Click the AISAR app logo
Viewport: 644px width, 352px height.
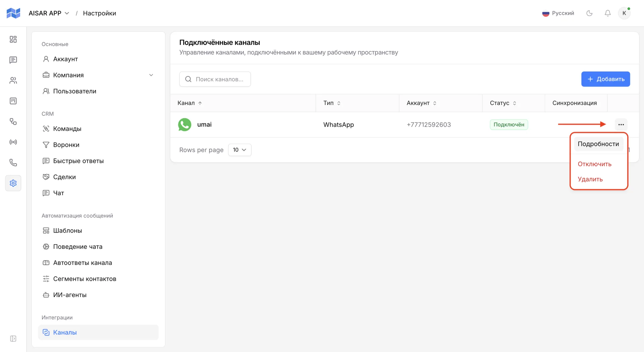(x=13, y=13)
